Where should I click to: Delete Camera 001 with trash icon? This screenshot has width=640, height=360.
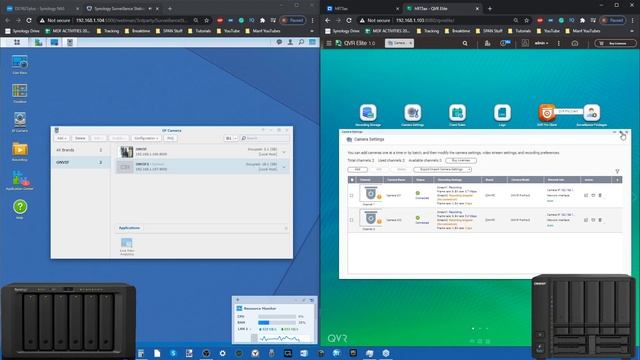coord(600,196)
